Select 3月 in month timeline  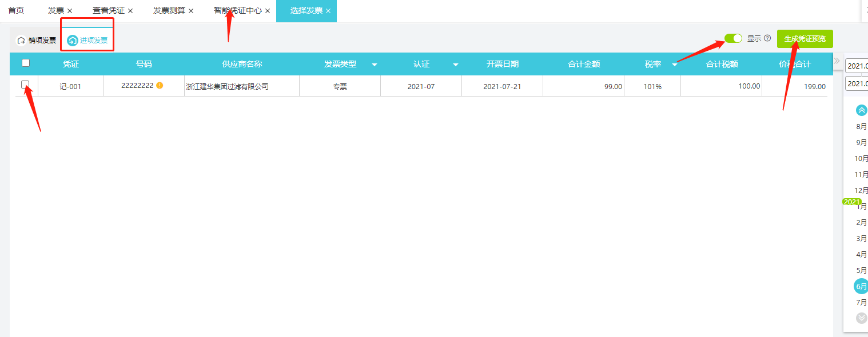point(862,238)
